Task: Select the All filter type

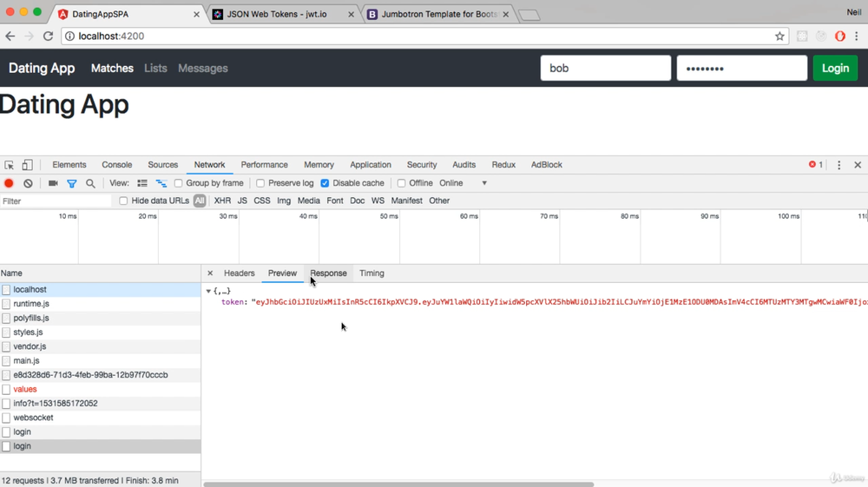Action: click(200, 201)
